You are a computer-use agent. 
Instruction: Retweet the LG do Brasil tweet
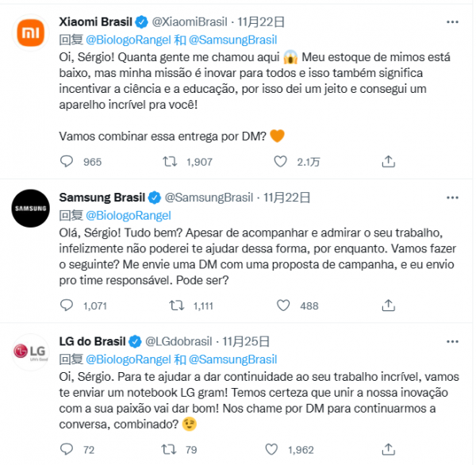point(171,450)
